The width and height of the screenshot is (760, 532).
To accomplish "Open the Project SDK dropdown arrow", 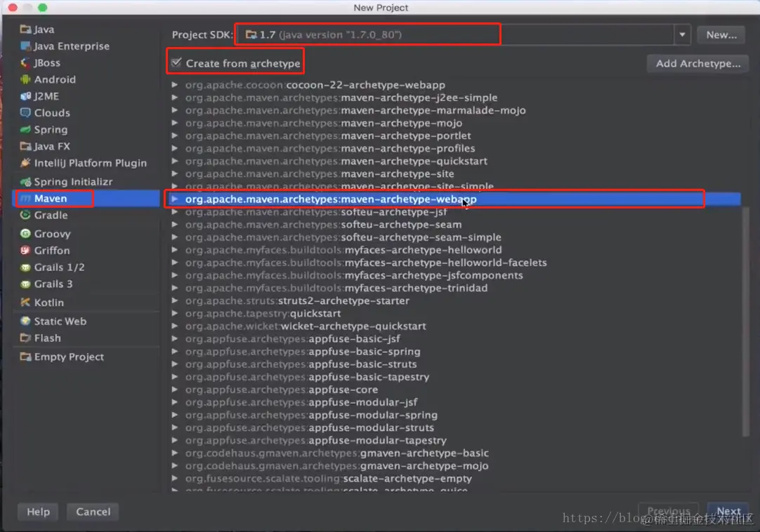I will point(682,34).
